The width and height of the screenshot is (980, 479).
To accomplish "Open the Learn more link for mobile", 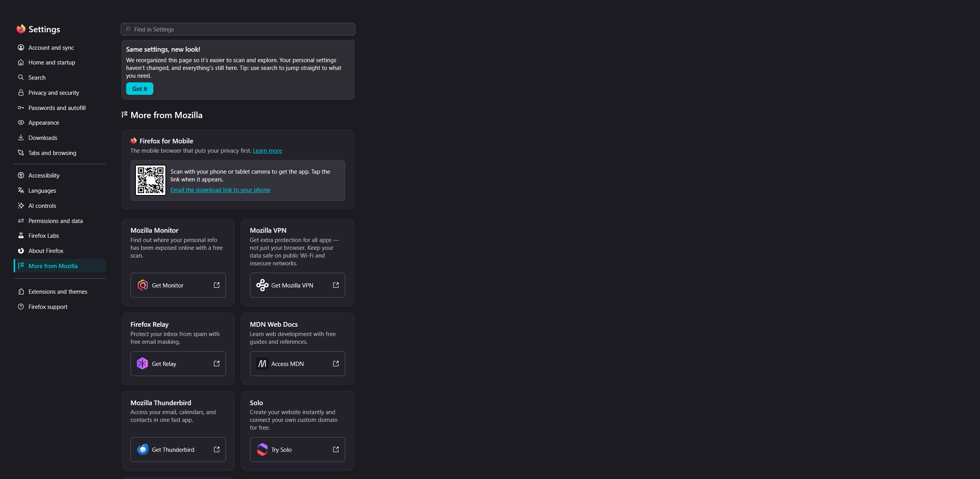I will click(268, 151).
